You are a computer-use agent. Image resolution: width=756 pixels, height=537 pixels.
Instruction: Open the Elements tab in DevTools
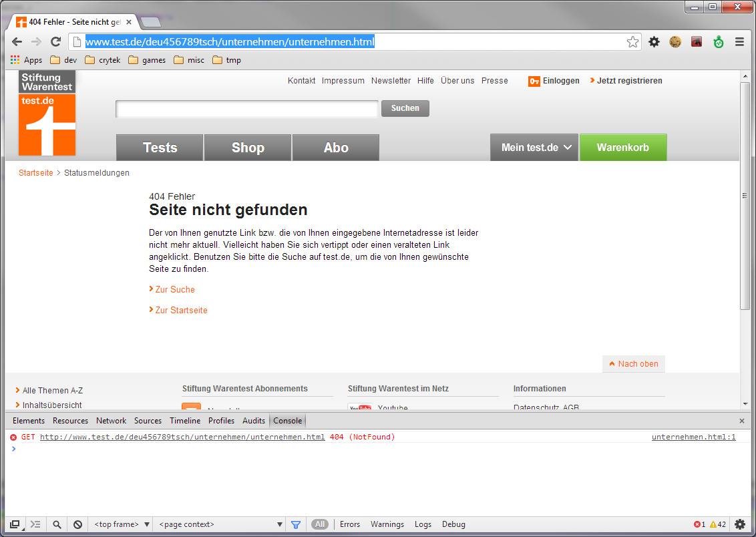(29, 421)
